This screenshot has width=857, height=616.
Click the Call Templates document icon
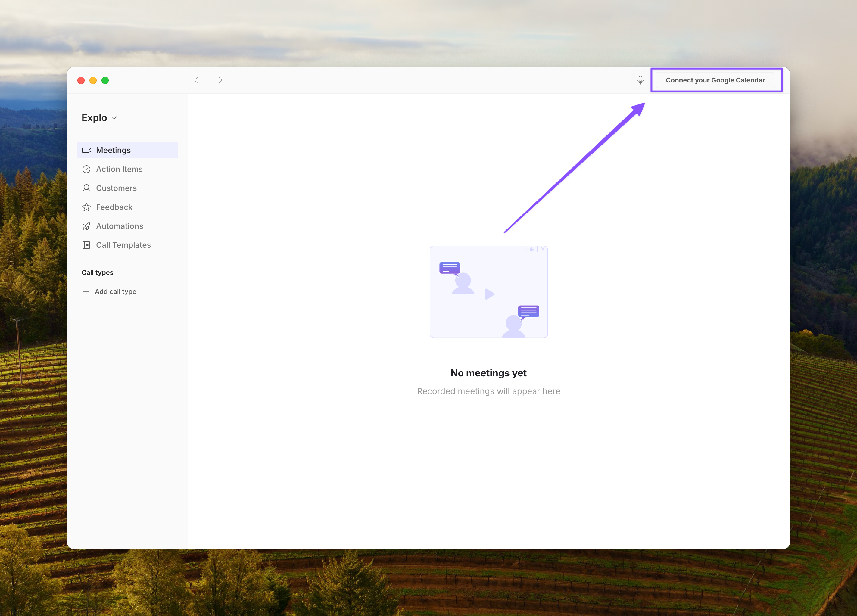click(x=86, y=245)
